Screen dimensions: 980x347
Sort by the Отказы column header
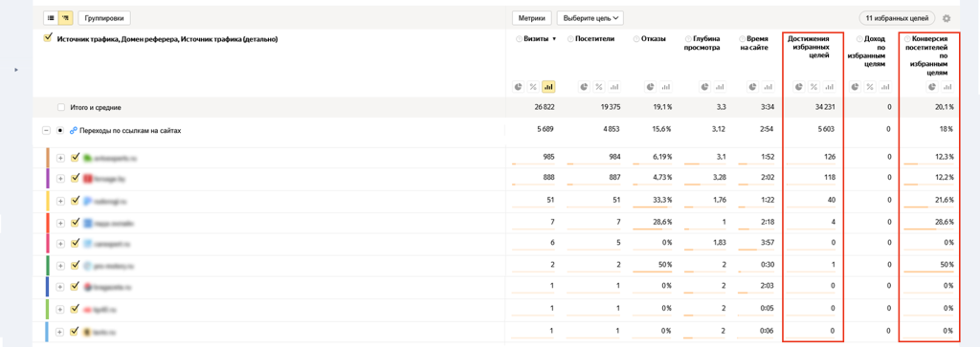(x=653, y=38)
